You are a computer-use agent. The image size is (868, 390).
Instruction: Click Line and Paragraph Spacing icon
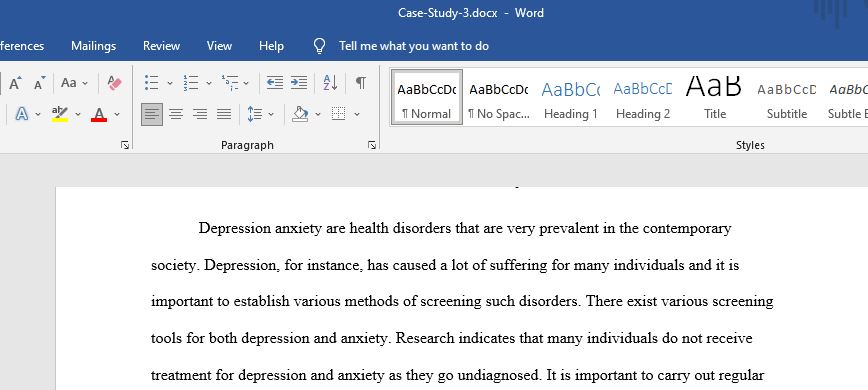pos(255,114)
